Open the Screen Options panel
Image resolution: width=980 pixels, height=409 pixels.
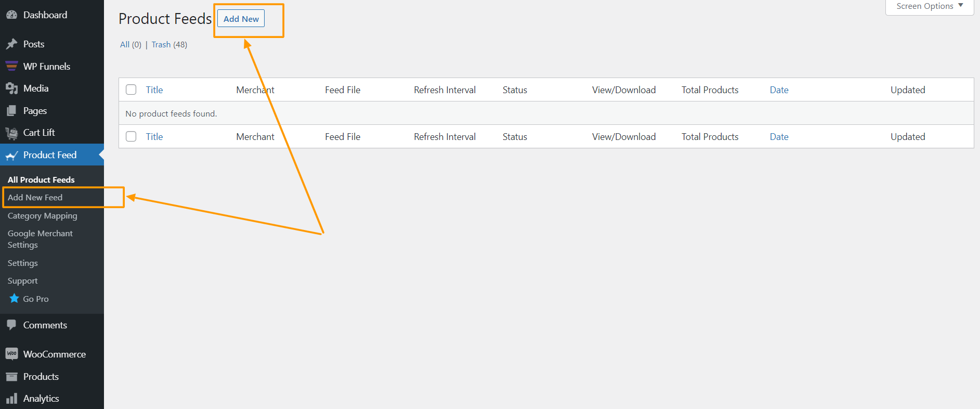pyautogui.click(x=929, y=6)
